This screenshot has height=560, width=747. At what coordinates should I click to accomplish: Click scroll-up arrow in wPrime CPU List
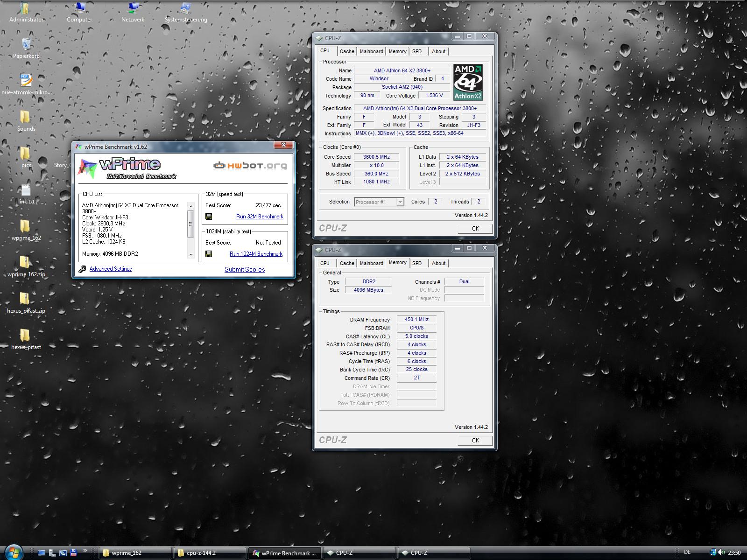[x=190, y=206]
